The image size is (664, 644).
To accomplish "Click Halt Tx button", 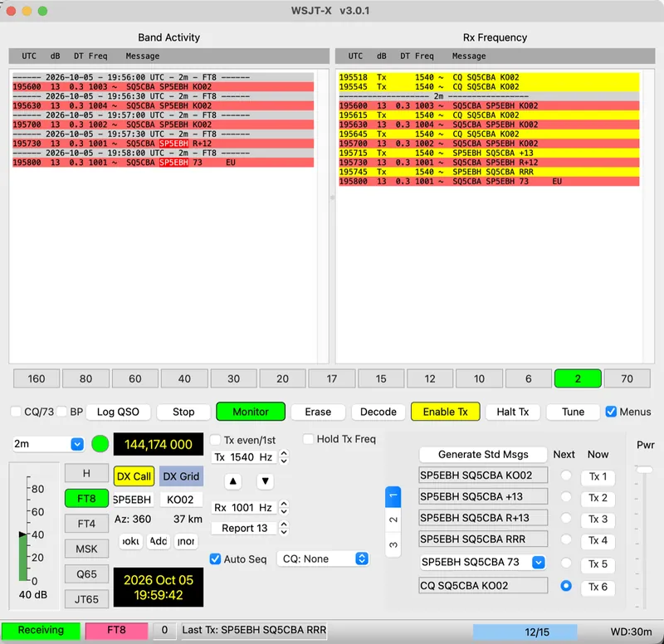I will coord(513,412).
